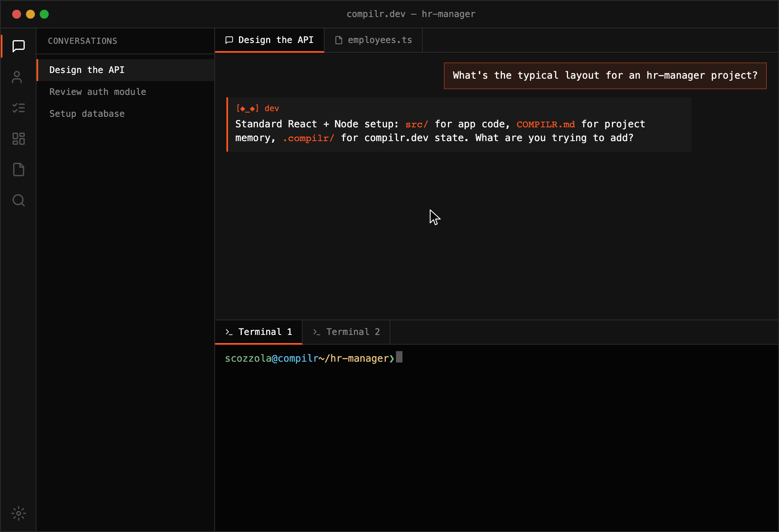This screenshot has width=779, height=532.
Task: Click the COMPILR.md reference in reply
Action: (x=545, y=124)
